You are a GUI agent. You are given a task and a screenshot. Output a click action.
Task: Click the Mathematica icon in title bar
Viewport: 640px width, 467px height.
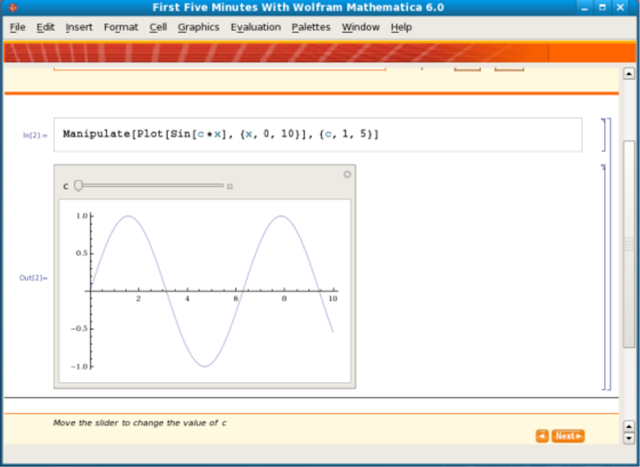pyautogui.click(x=13, y=7)
